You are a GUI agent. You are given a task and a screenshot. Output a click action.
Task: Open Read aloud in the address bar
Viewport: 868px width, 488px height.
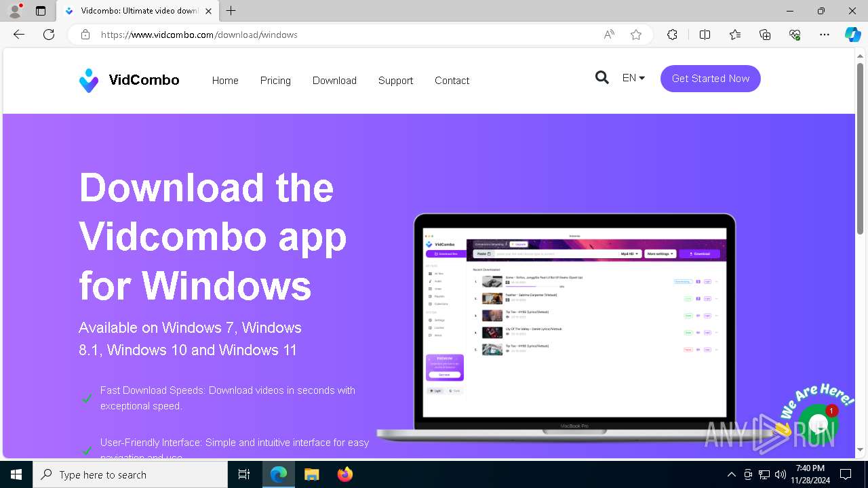coord(609,35)
